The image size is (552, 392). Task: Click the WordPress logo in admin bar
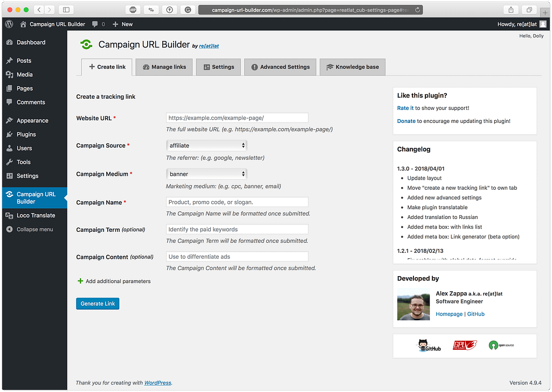click(9, 24)
